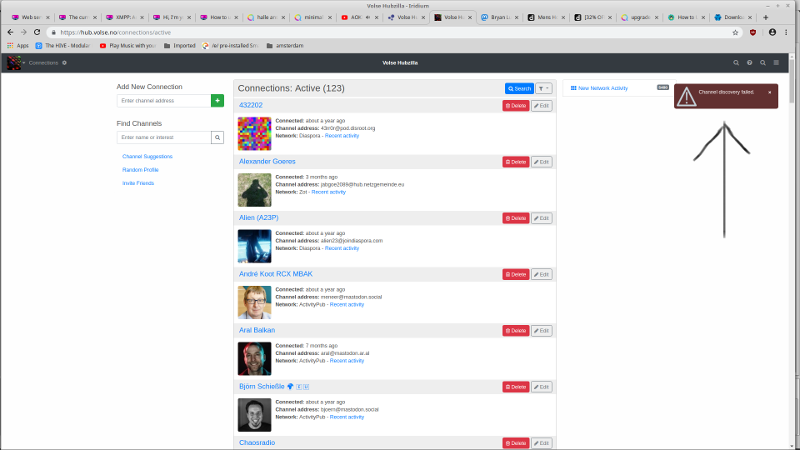Click the channel avatar in the navbar's left corner

point(14,63)
